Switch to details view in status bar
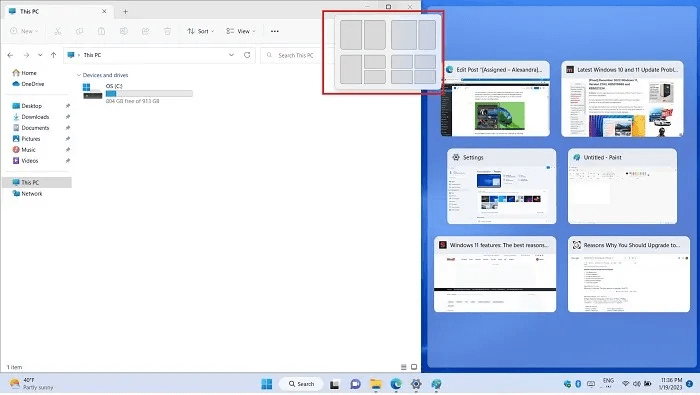 [x=404, y=367]
